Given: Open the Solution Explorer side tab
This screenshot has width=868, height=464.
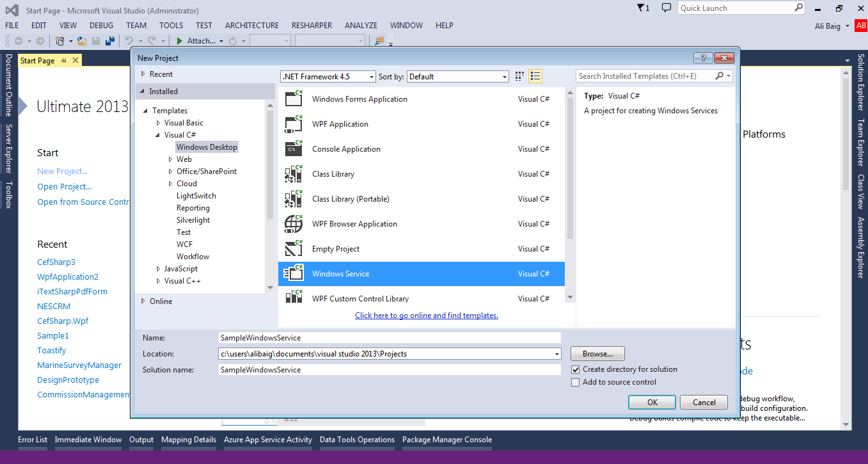Looking at the screenshot, I should (x=861, y=83).
